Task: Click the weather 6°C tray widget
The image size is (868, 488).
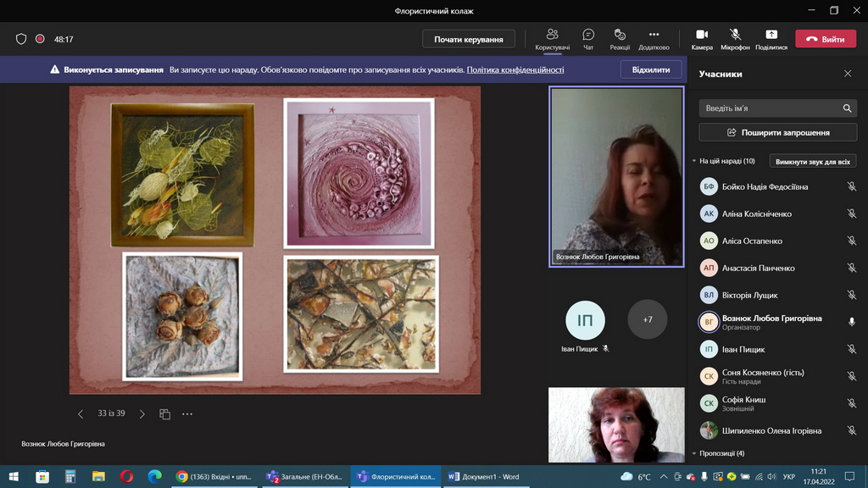Action: tap(635, 476)
